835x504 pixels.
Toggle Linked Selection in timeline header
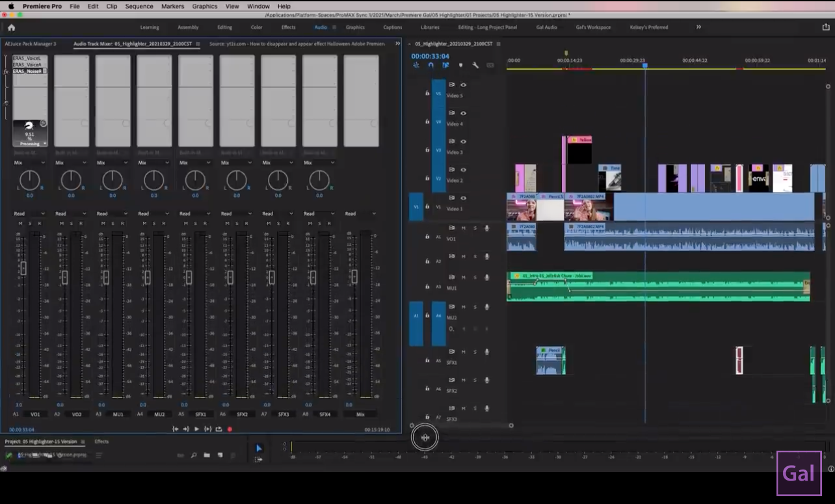pos(445,65)
